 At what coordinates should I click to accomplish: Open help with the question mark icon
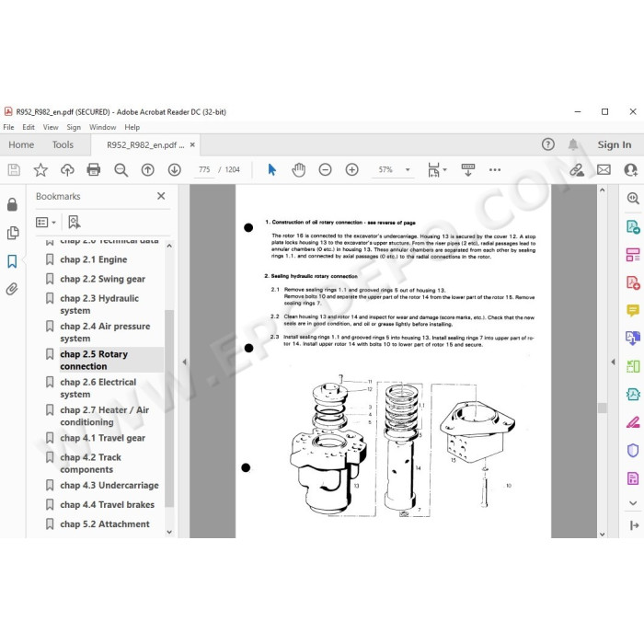(x=548, y=144)
